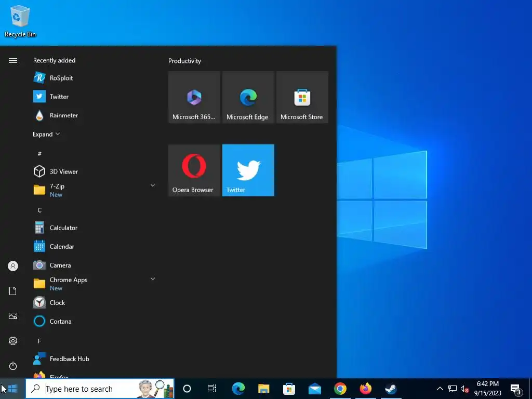Screen dimensions: 532x399
Task: Jump to the # section header
Action: click(x=39, y=154)
